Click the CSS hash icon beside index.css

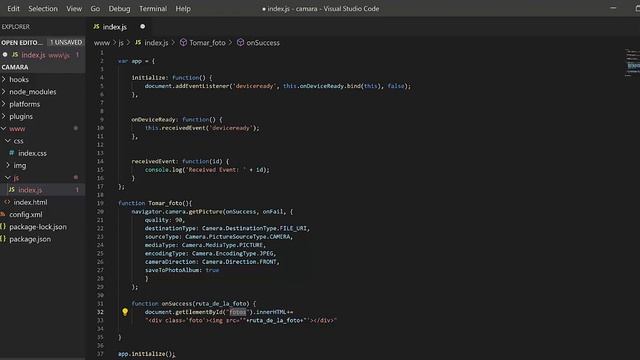(12, 153)
